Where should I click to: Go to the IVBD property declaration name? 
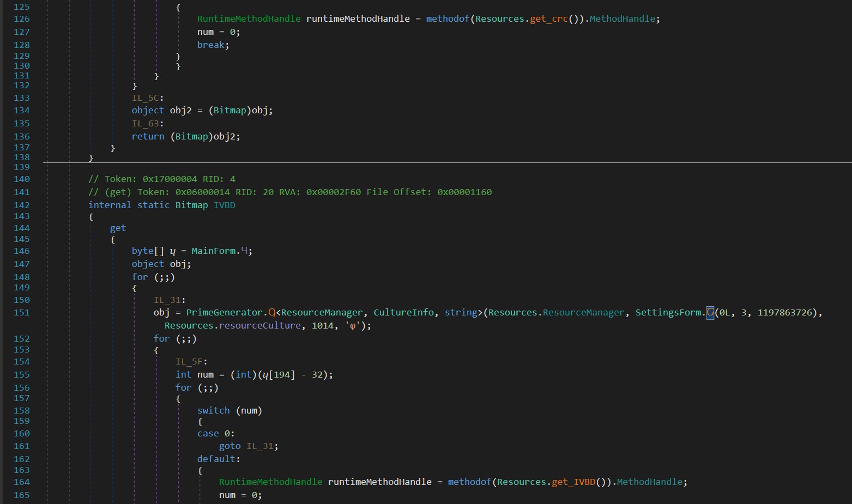click(x=224, y=205)
